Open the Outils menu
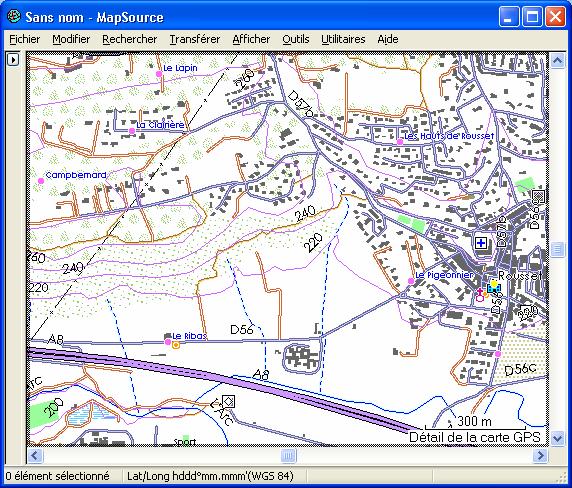This screenshot has height=488, width=572. point(296,39)
